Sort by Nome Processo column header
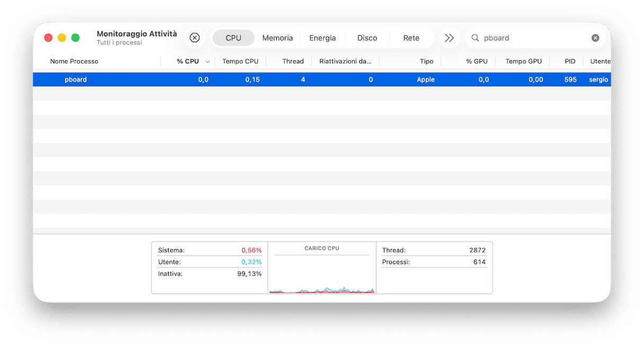 tap(74, 61)
